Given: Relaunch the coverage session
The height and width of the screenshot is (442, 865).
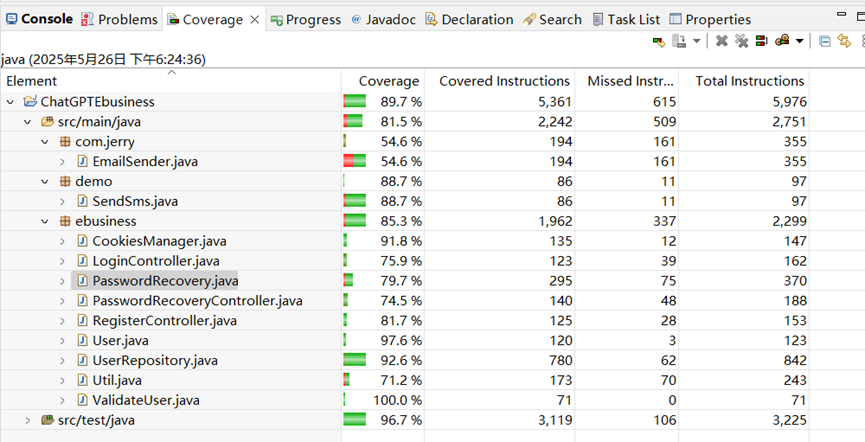Looking at the screenshot, I should pos(659,41).
